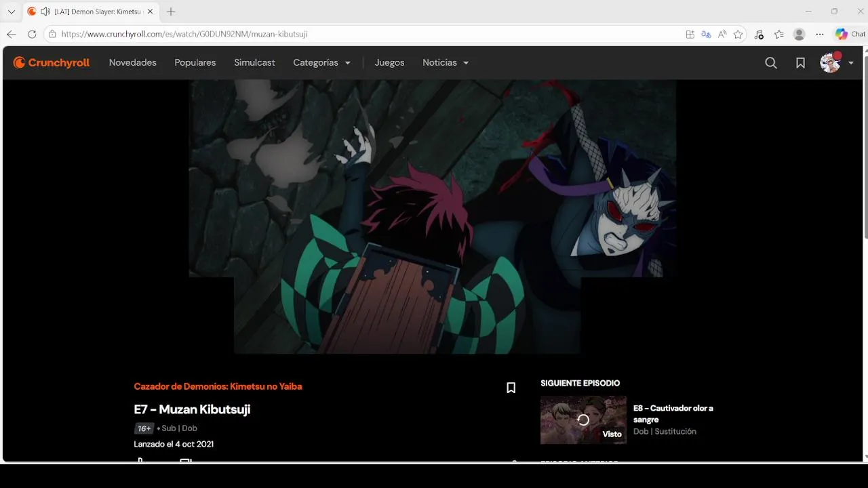
Task: Click the address bar URL
Action: [184, 34]
